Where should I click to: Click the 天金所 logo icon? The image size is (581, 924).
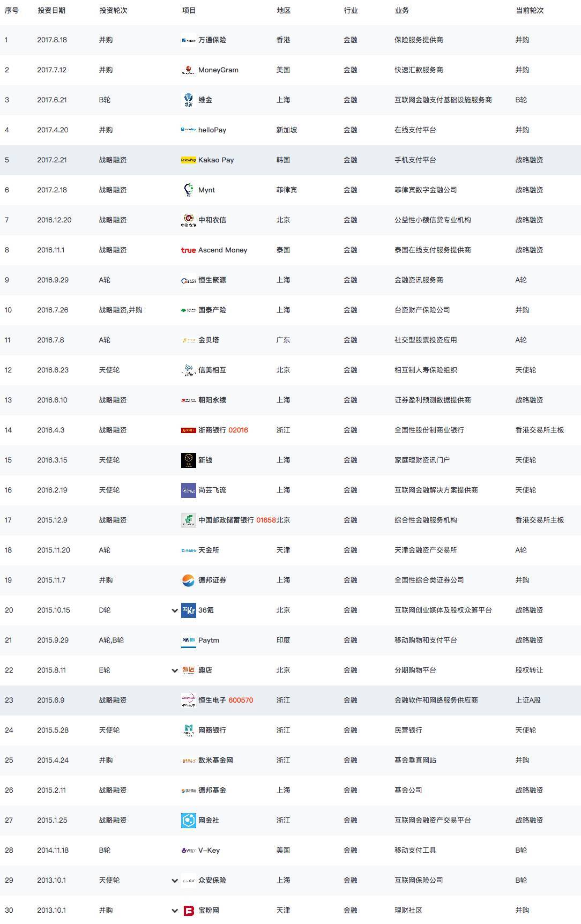pos(188,550)
